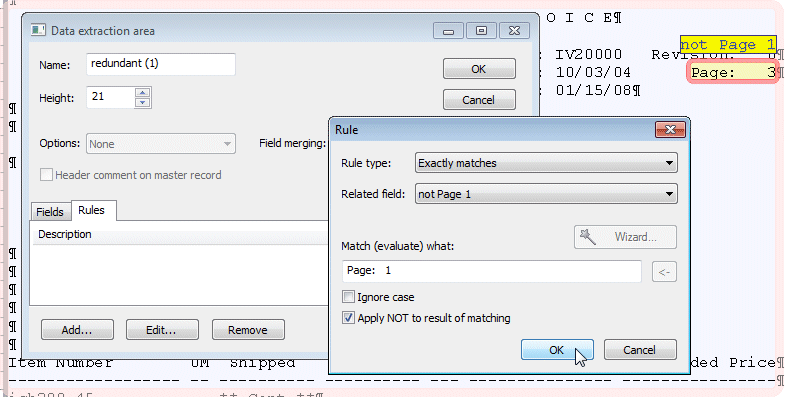This screenshot has height=397, width=786.
Task: Click the Wizard wand icon
Action: pos(587,237)
